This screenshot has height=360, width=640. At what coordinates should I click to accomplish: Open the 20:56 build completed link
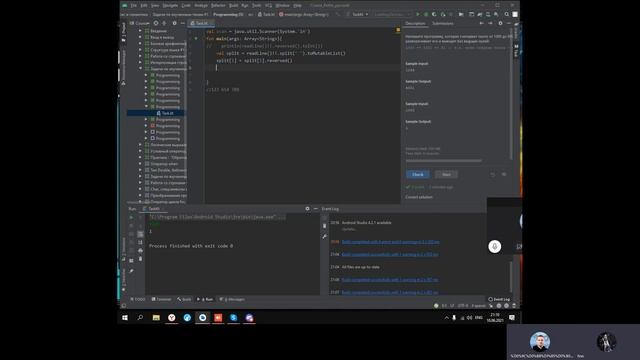(x=391, y=242)
